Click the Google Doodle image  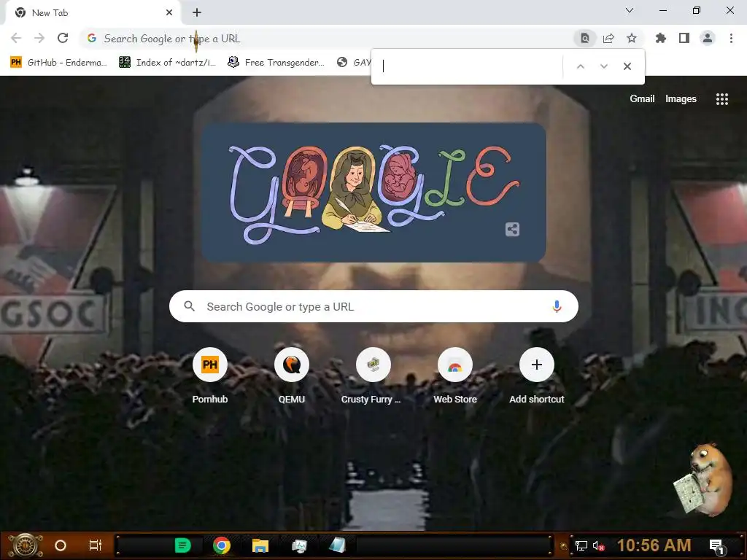[x=374, y=192]
